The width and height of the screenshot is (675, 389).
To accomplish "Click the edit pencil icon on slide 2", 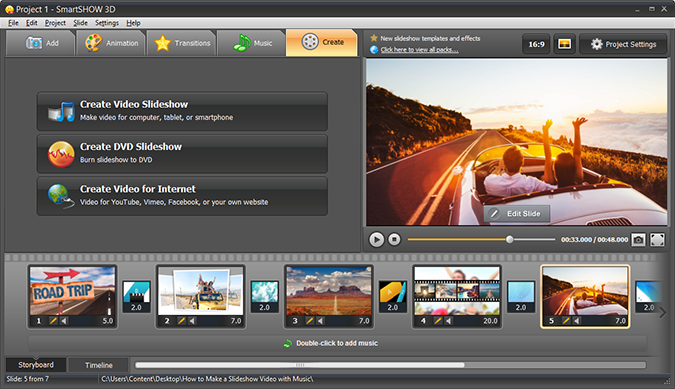I will click(x=181, y=321).
